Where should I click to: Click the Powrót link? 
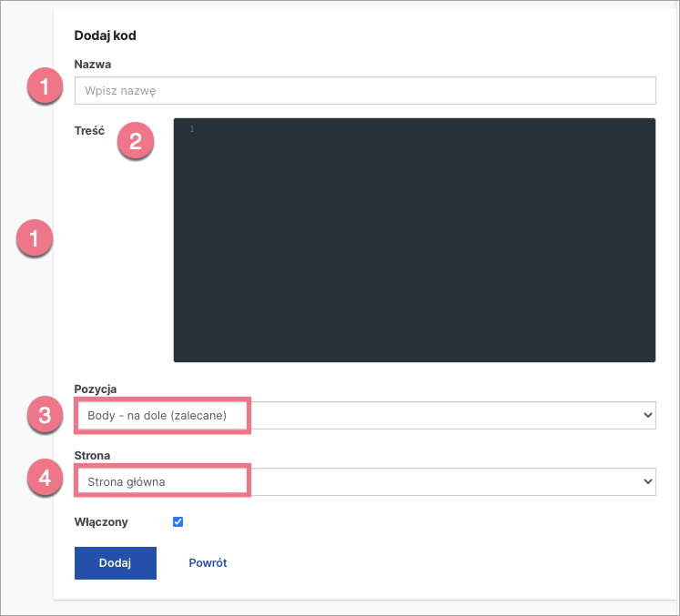point(208,562)
